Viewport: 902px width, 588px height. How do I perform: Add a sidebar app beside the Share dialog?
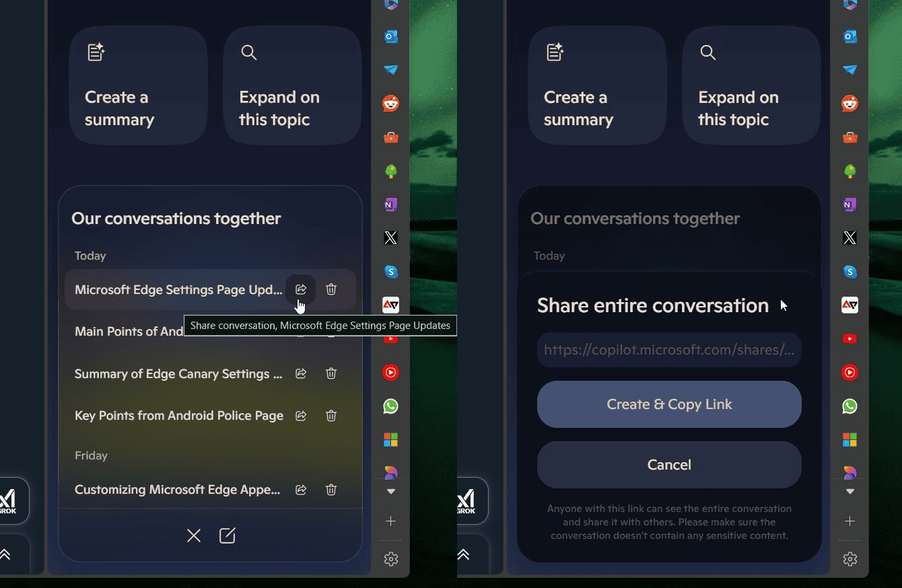pos(850,521)
